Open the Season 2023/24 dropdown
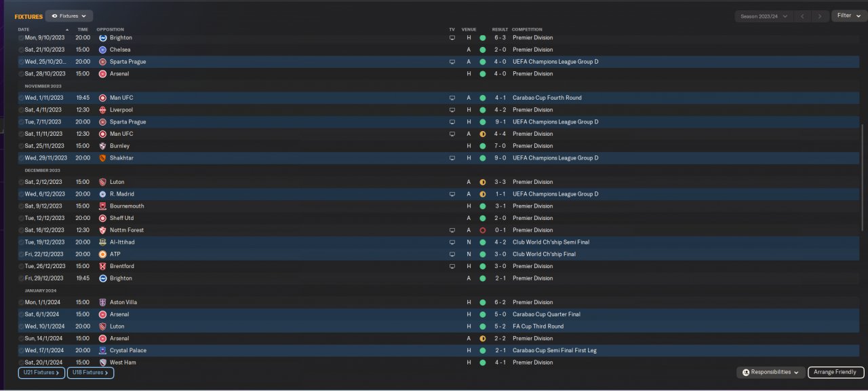Image resolution: width=868 pixels, height=391 pixels. (764, 16)
